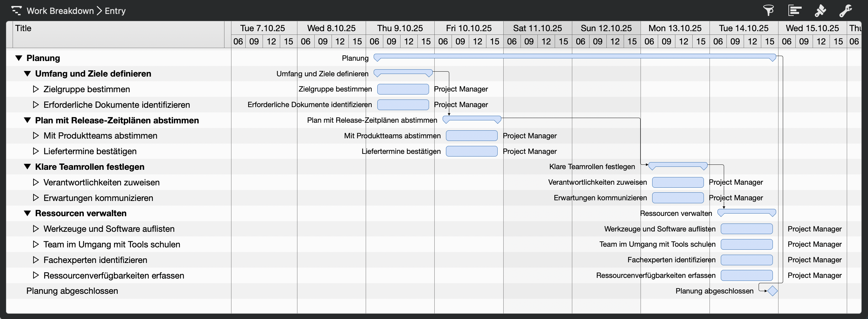
Task: Select the 'Mit Produktteams abstimmen' task bar
Action: click(x=471, y=135)
